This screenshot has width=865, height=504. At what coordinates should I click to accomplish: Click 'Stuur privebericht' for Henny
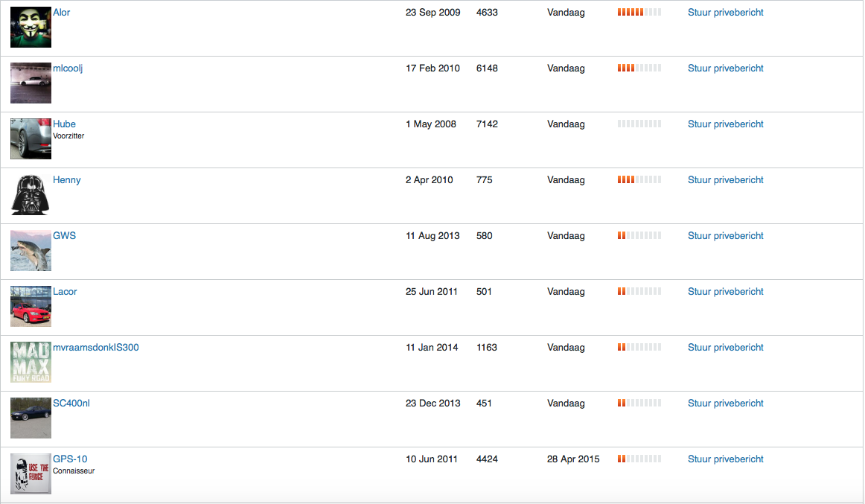click(725, 180)
